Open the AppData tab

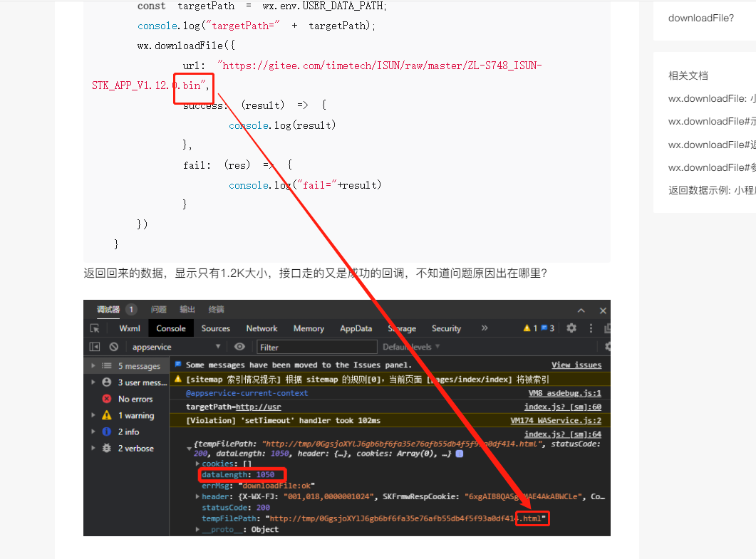pyautogui.click(x=356, y=328)
